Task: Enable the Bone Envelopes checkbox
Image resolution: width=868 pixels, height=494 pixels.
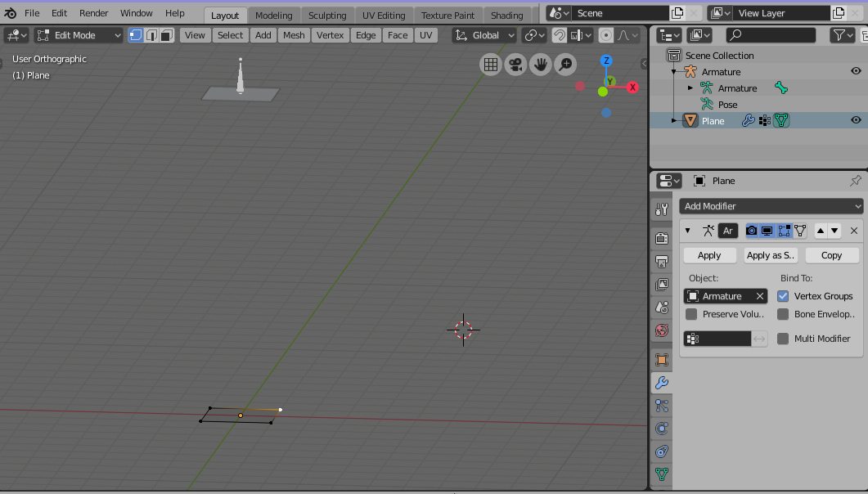Action: [x=783, y=314]
